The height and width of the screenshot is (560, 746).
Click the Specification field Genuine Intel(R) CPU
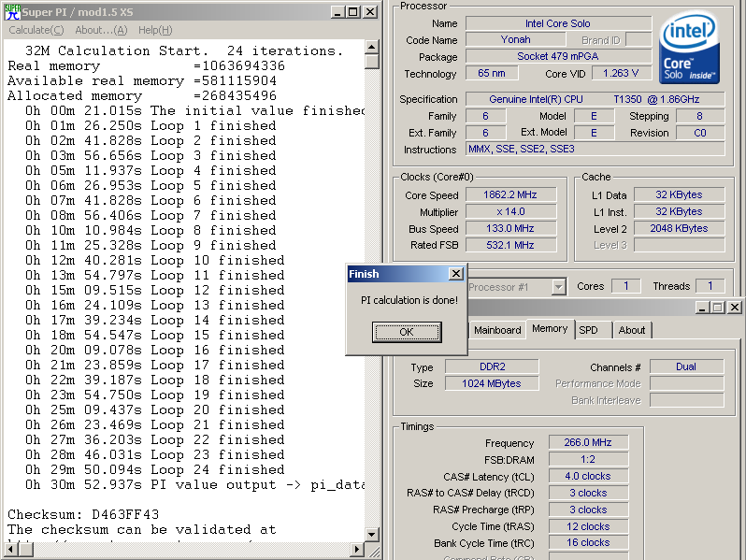pos(595,99)
